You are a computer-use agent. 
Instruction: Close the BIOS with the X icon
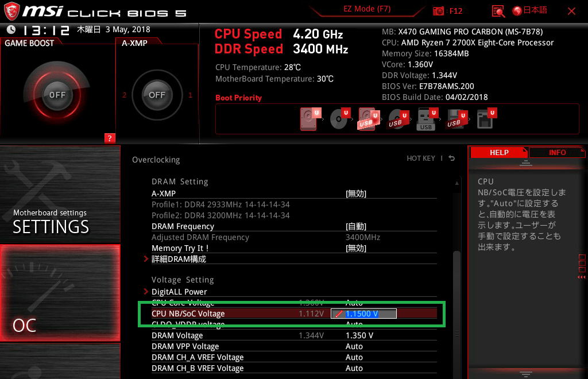(571, 11)
